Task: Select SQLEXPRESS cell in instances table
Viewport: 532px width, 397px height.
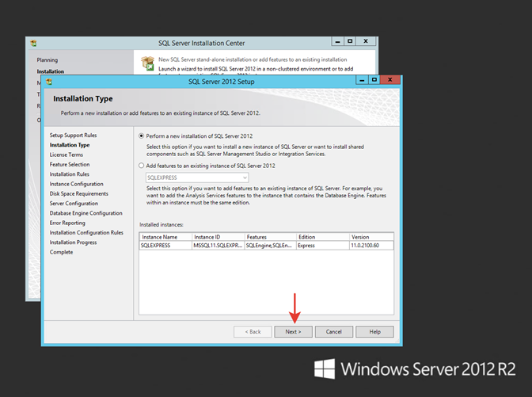Action: (x=165, y=246)
